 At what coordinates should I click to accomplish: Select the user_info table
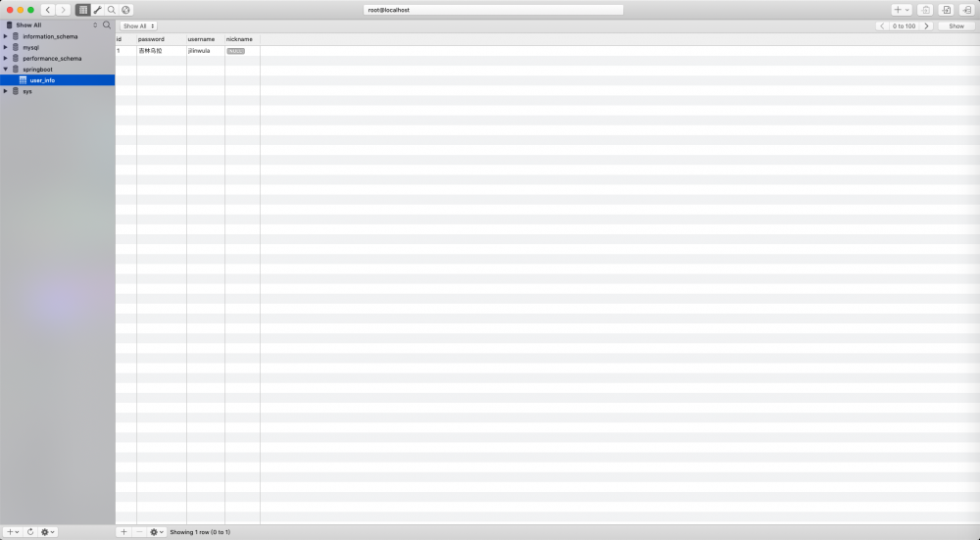[58, 80]
